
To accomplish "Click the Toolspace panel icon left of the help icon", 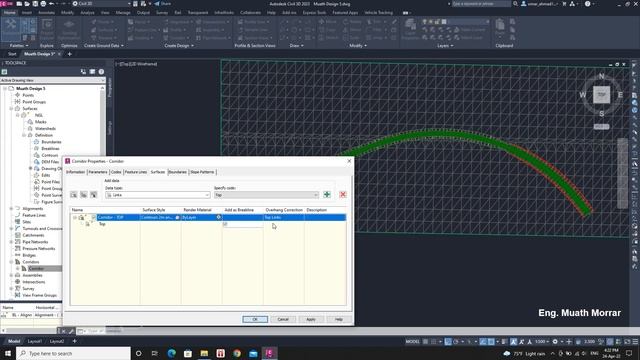I will click(92, 72).
